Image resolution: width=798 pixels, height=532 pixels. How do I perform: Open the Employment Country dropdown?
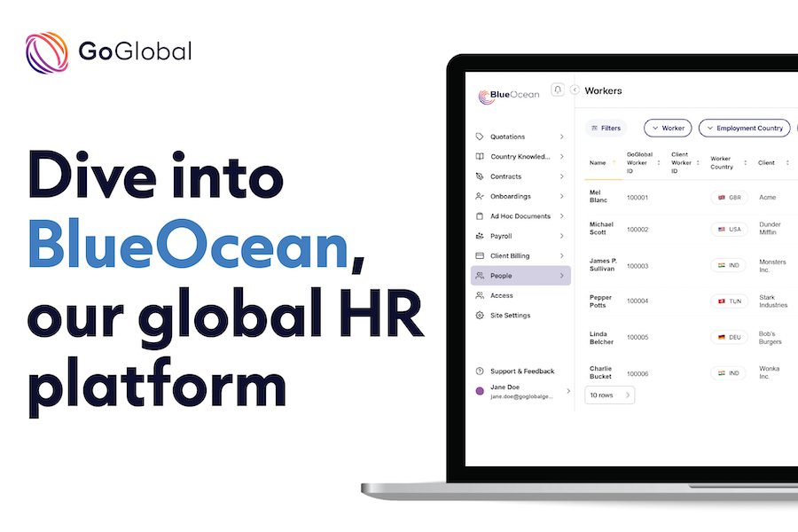point(743,128)
